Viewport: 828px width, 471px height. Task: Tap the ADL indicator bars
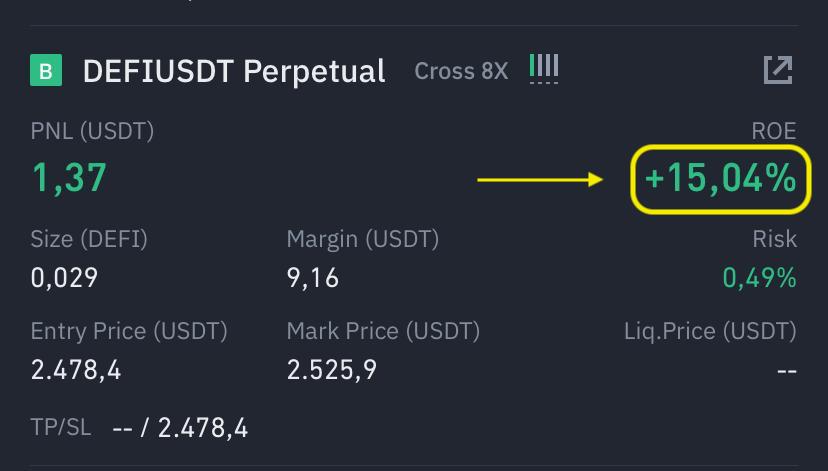[544, 69]
